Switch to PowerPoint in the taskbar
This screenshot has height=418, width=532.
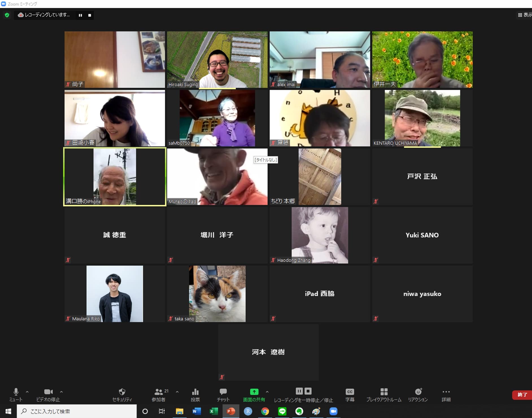click(231, 411)
